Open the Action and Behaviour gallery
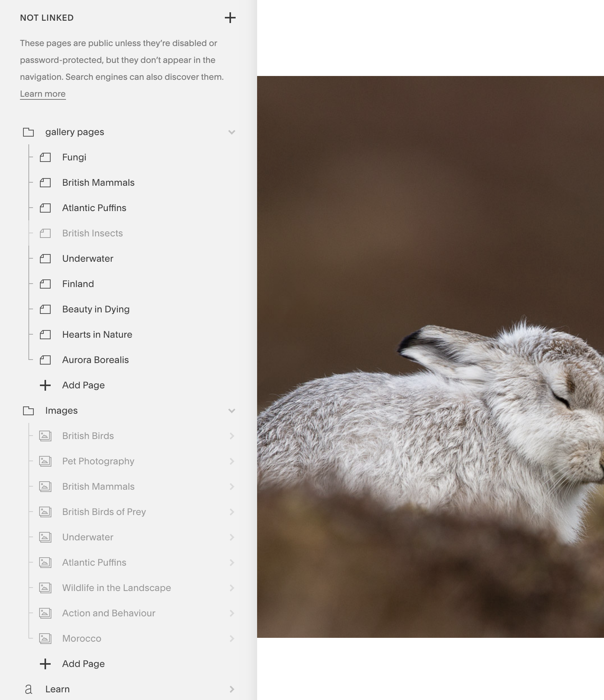Screen dimensions: 604x700 coord(109,613)
